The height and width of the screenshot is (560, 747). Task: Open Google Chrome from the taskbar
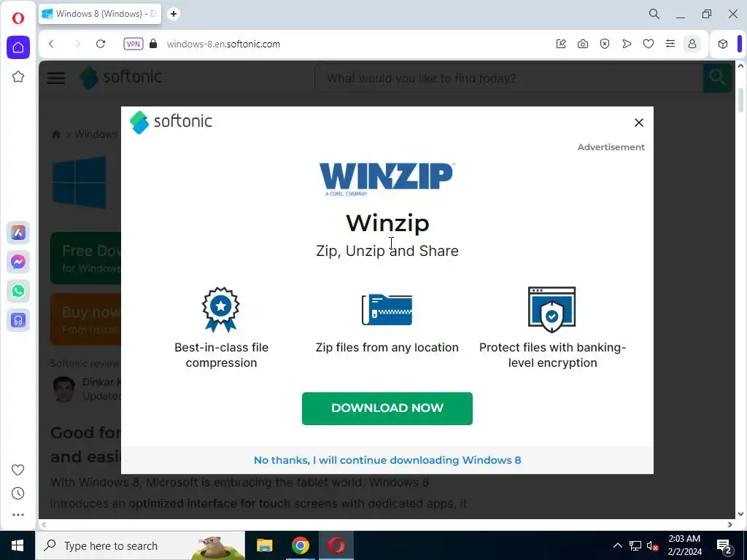coord(300,545)
